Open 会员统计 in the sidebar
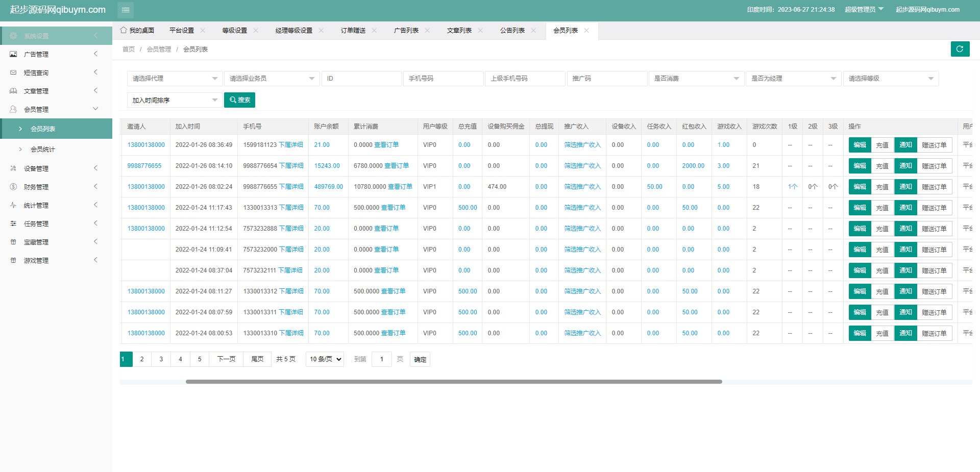 point(43,150)
